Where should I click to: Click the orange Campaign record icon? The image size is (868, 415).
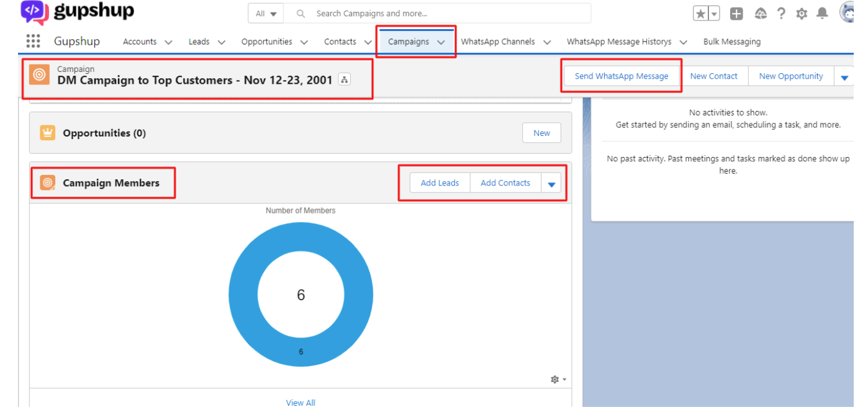39,74
